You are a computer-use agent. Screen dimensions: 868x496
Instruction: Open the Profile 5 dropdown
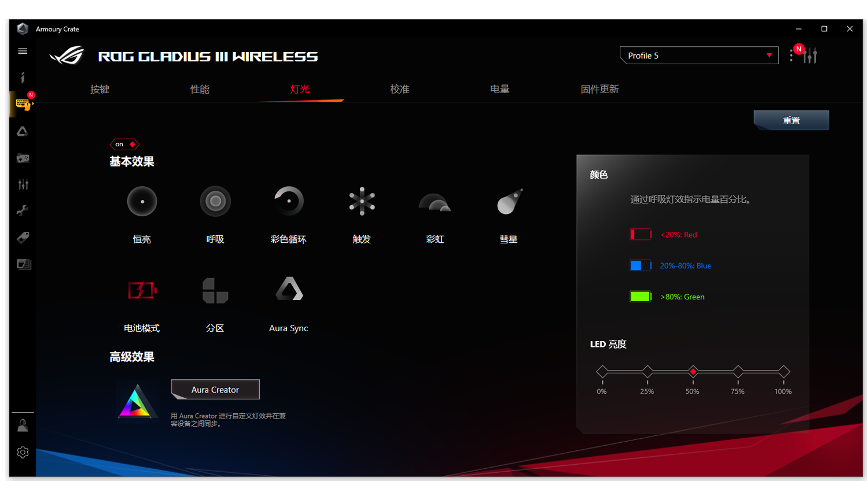coord(699,55)
